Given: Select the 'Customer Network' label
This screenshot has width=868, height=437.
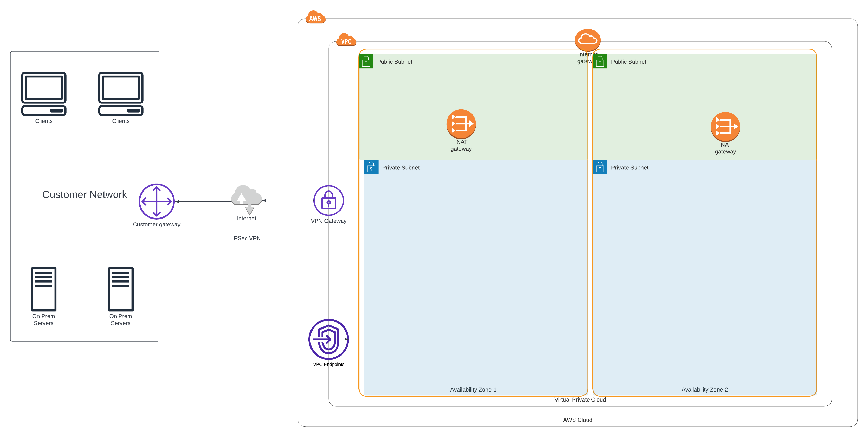Looking at the screenshot, I should pos(84,195).
